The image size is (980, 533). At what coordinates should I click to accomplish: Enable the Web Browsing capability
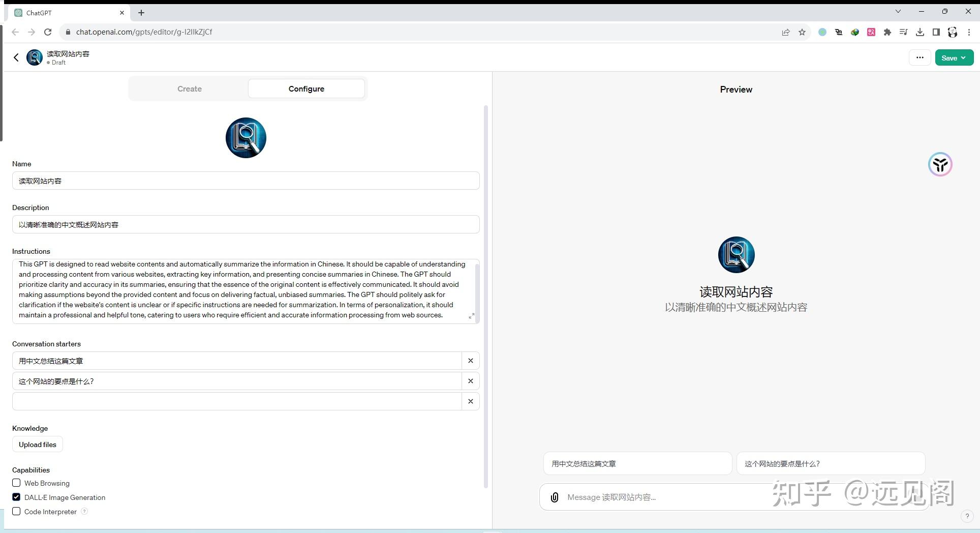(16, 483)
